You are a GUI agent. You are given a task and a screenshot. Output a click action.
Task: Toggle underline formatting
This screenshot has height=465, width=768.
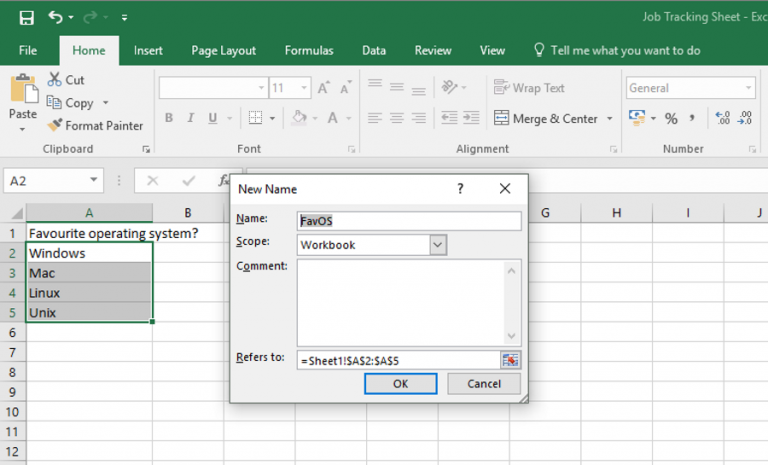pyautogui.click(x=213, y=118)
